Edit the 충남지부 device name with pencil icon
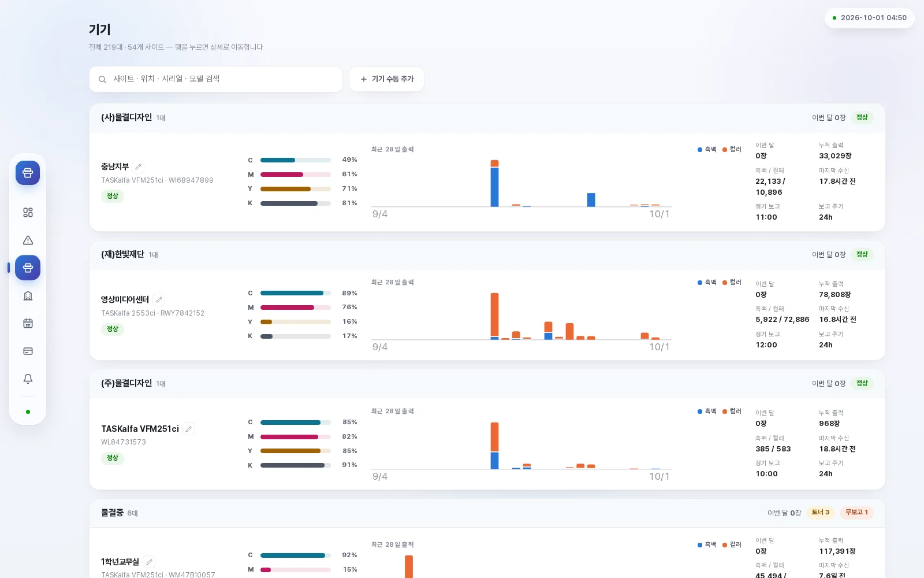Viewport: 924px width, 578px height. click(x=138, y=166)
